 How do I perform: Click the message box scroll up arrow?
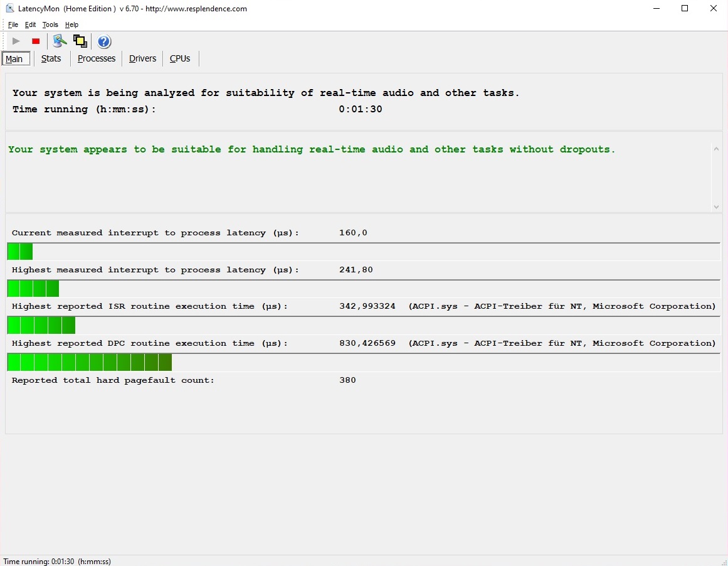tap(716, 149)
